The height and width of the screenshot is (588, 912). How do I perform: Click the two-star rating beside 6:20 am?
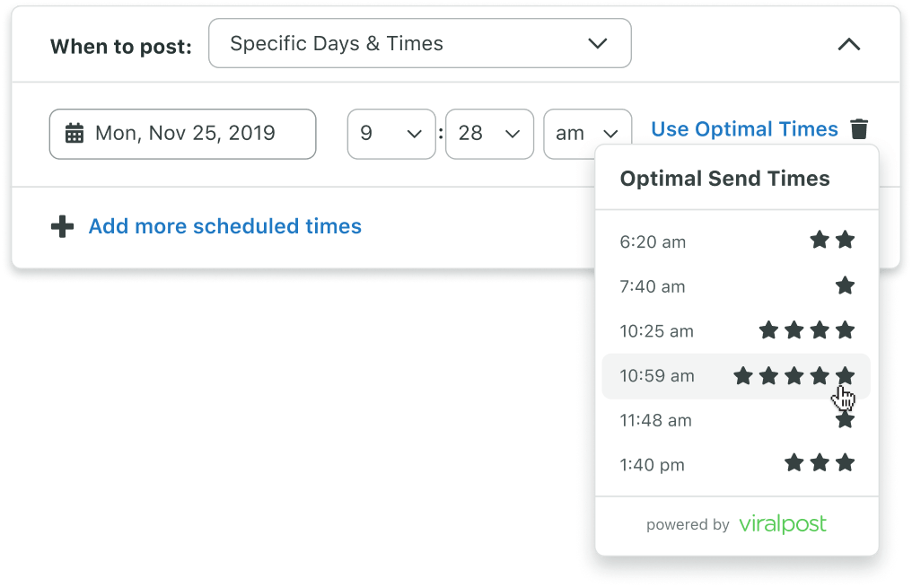[831, 240]
